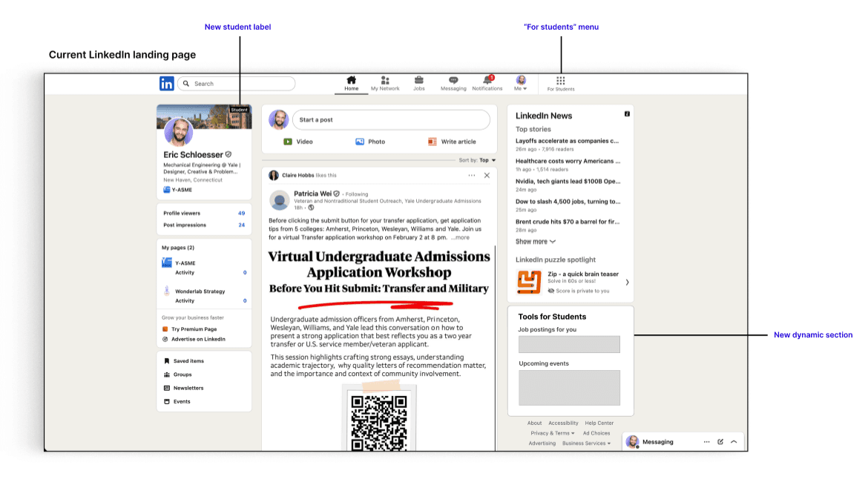Open the Home tab in navigation
The width and height of the screenshot is (868, 485).
[352, 84]
